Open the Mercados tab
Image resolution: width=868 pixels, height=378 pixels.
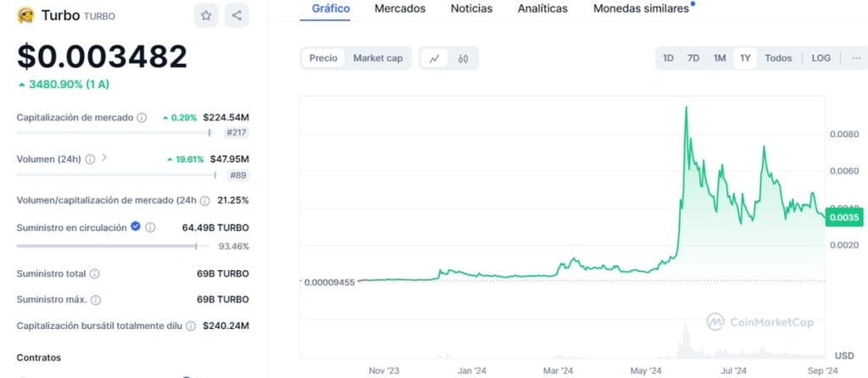point(400,8)
